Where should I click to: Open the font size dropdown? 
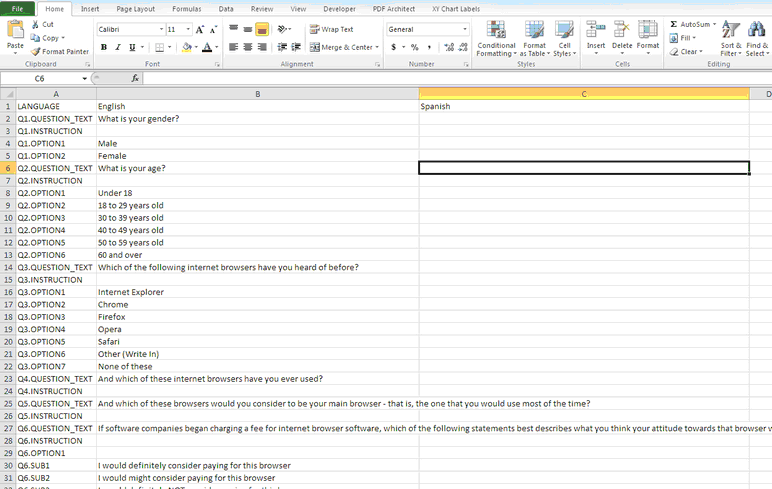(188, 30)
